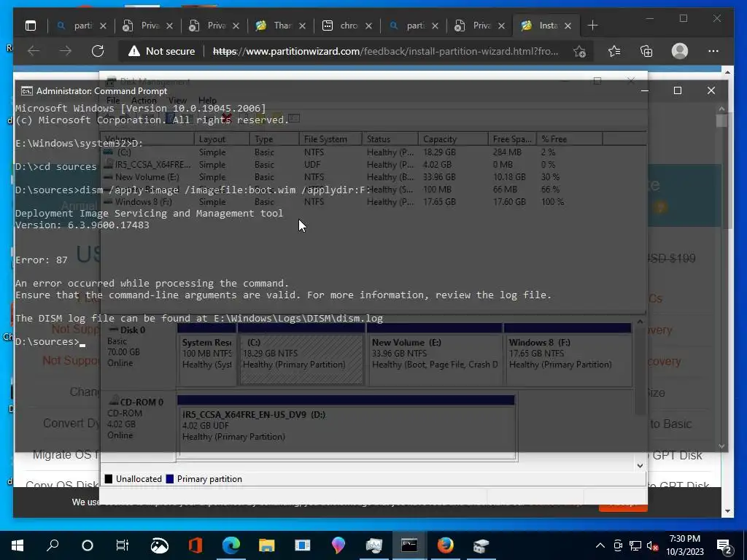Click the Status column header

coord(390,139)
